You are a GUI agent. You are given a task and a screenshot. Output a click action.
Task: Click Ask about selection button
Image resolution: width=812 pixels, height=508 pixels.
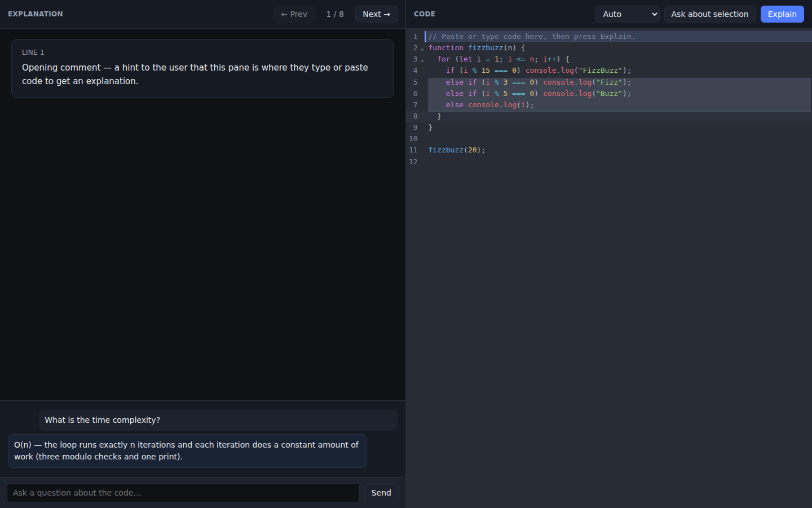point(710,14)
